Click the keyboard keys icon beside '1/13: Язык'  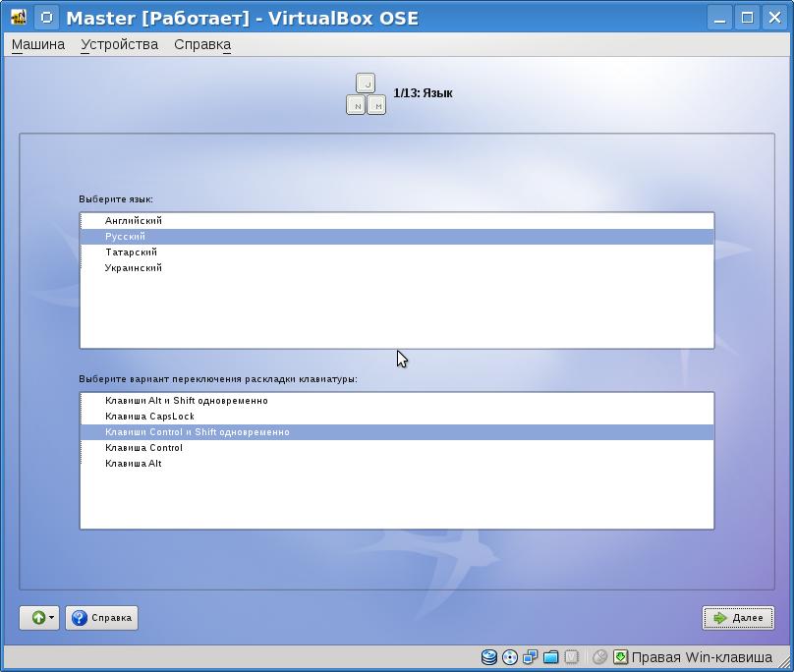(366, 94)
